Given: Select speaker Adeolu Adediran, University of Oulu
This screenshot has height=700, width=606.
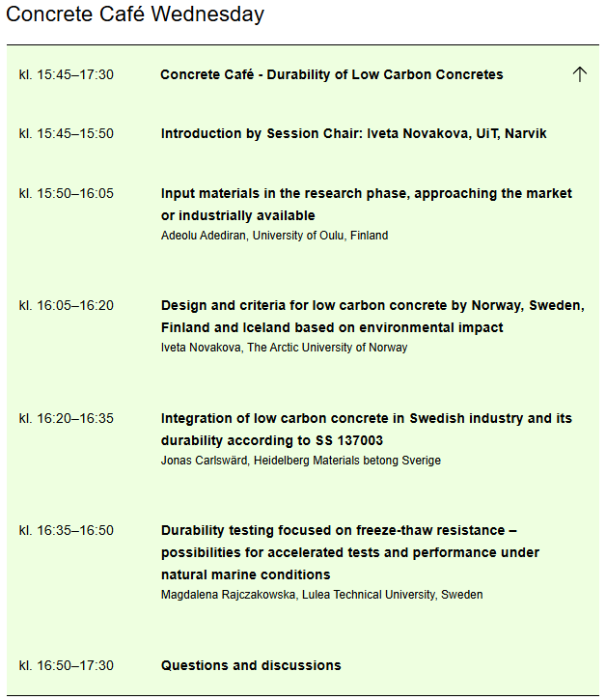Looking at the screenshot, I should click(274, 235).
